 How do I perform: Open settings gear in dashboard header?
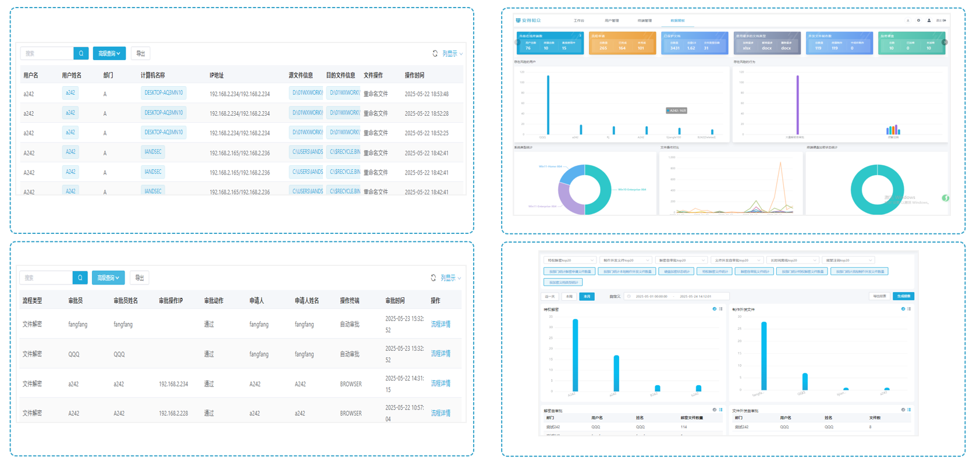point(918,20)
